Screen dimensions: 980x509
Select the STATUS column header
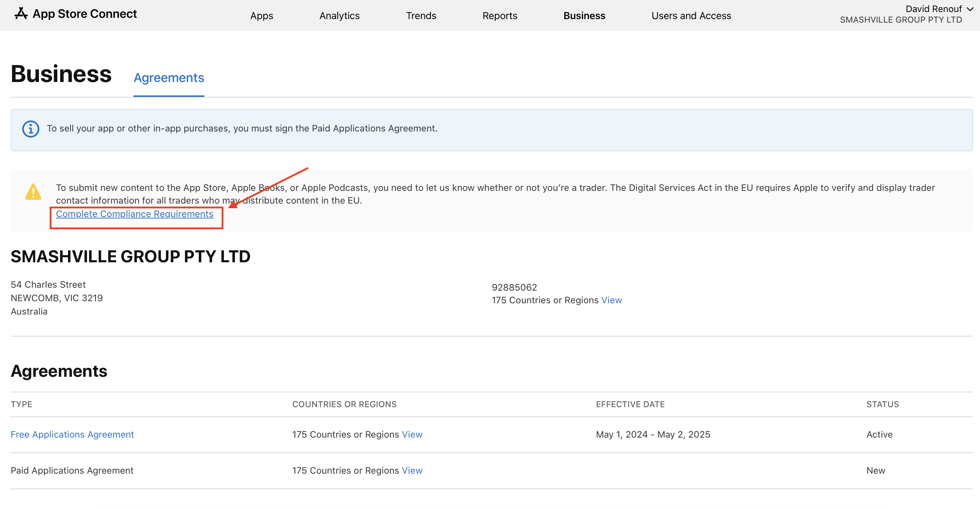click(x=883, y=404)
